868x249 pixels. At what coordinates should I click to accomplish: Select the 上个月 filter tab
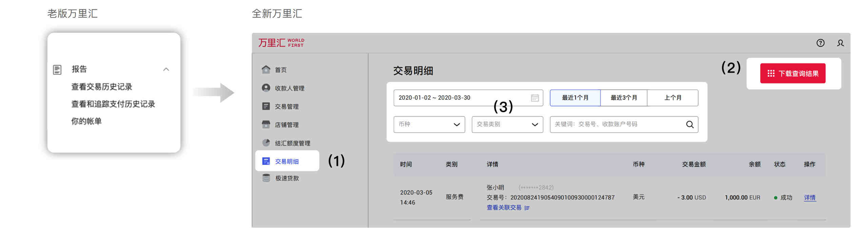click(x=673, y=98)
